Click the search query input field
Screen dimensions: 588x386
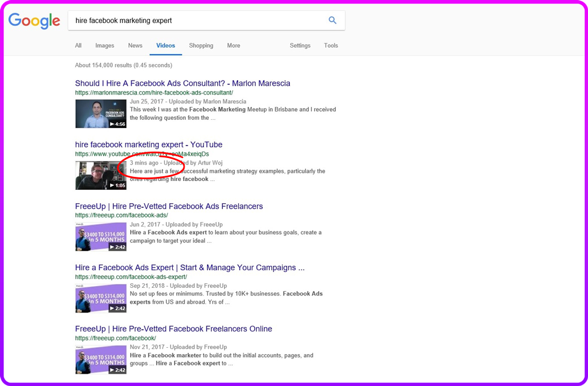click(206, 21)
